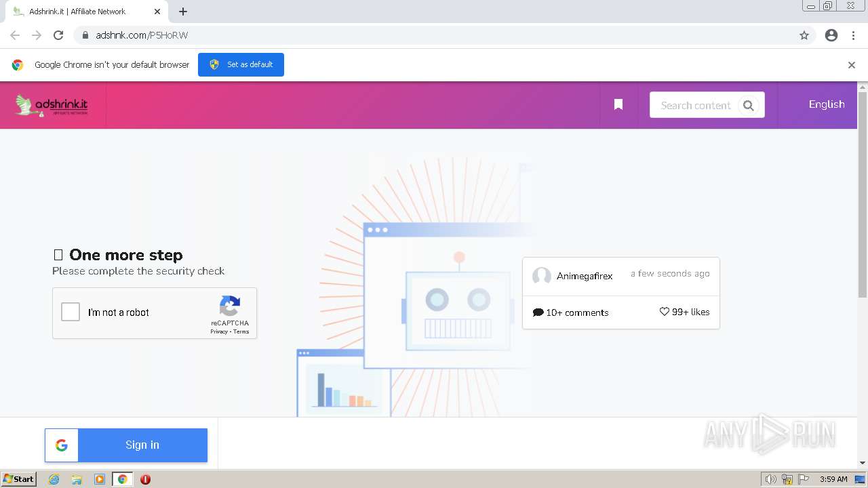The width and height of the screenshot is (868, 488).
Task: Launch Internet Explorer from taskbar
Action: point(54,479)
